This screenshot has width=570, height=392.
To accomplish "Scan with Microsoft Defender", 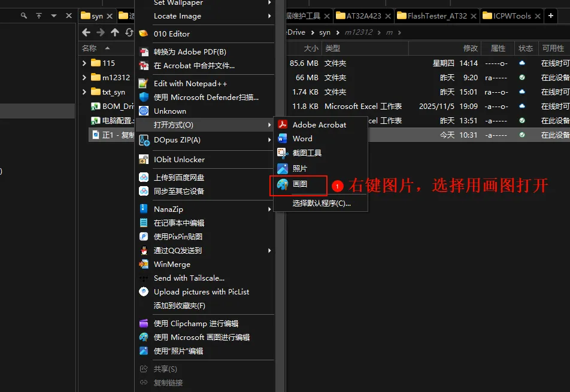I will [x=205, y=97].
